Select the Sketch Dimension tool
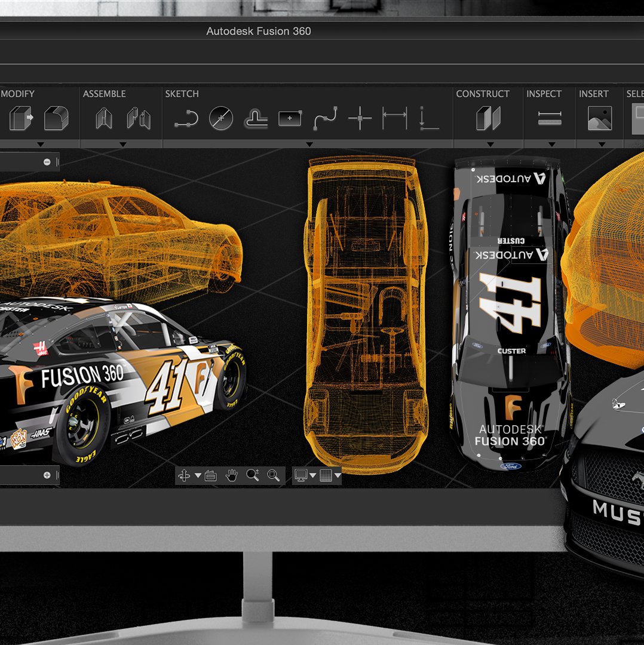This screenshot has height=645, width=644. pyautogui.click(x=394, y=118)
